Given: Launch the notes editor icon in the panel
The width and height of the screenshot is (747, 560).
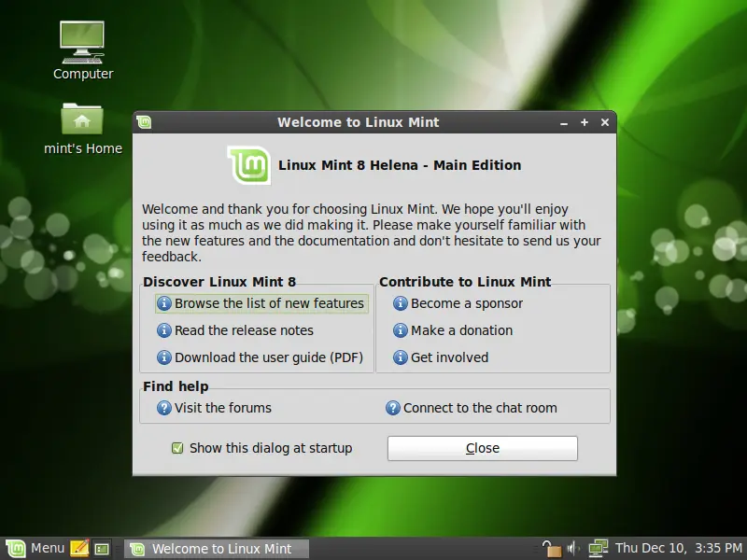Looking at the screenshot, I should (x=79, y=549).
